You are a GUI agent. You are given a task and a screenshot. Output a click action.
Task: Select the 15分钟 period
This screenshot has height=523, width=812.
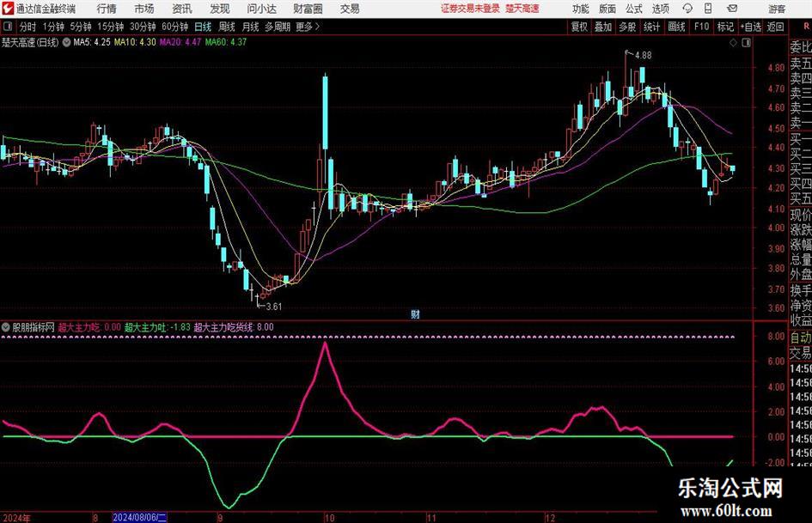tap(111, 27)
